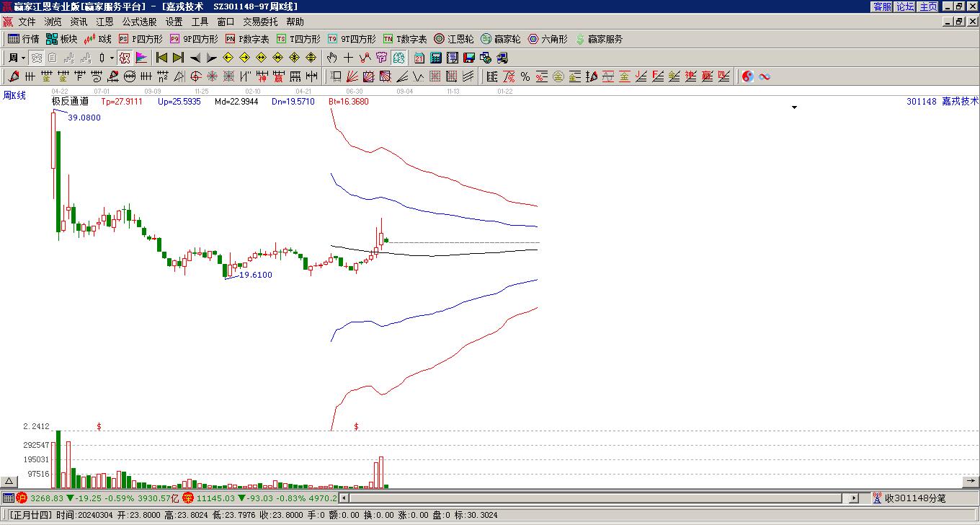
Task: Open the T四方形 time square
Action: [x=298, y=39]
